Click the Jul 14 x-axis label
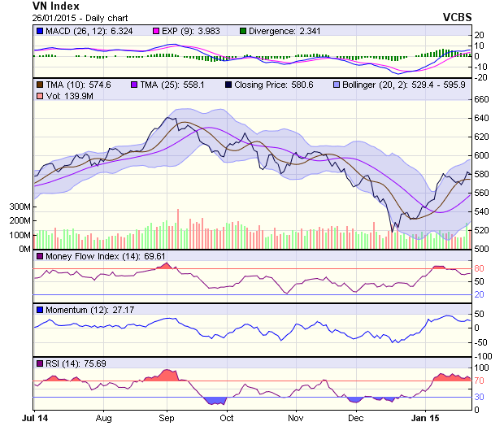The image size is (504, 435). [34, 417]
